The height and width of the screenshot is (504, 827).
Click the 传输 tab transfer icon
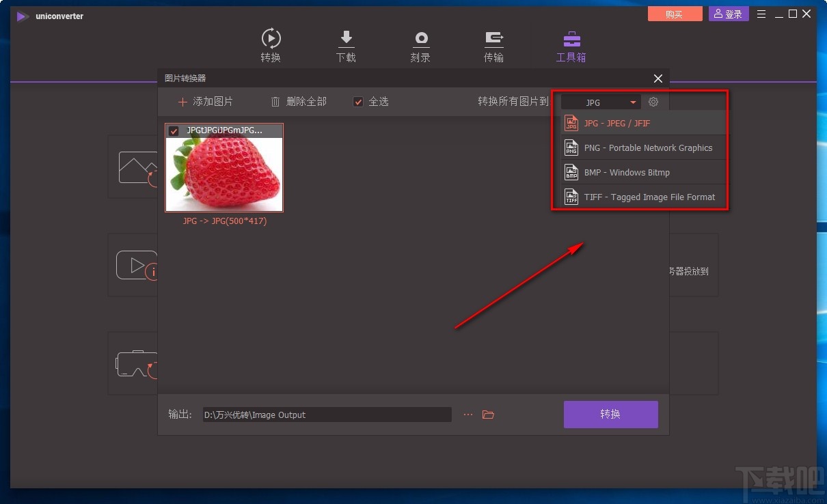pos(493,38)
